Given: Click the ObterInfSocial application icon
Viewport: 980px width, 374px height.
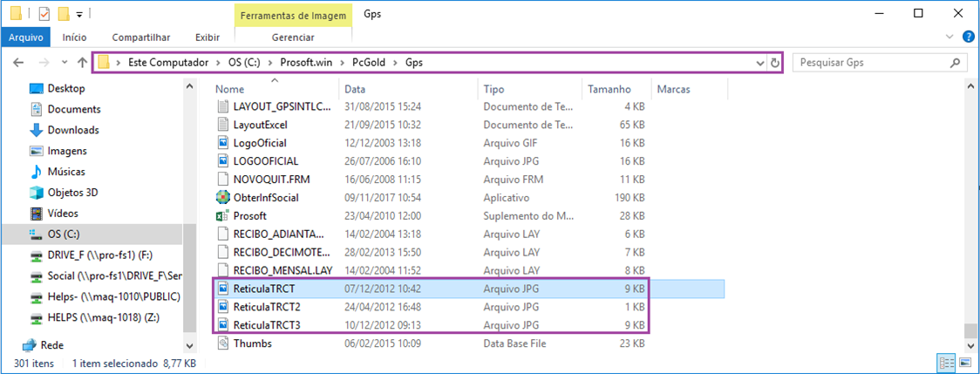Looking at the screenshot, I should click(223, 197).
